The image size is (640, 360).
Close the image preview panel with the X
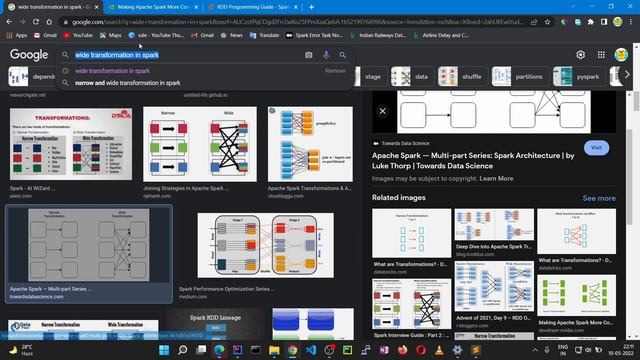point(382,111)
